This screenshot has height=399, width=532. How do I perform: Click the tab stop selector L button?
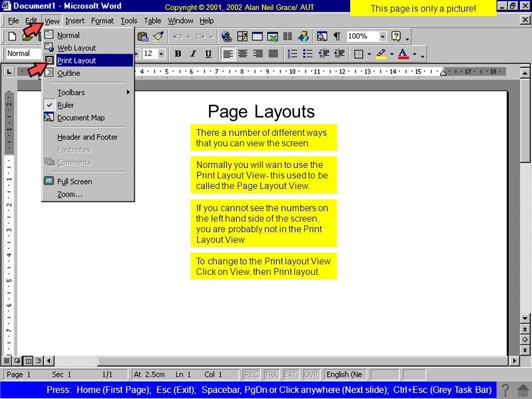[x=9, y=71]
